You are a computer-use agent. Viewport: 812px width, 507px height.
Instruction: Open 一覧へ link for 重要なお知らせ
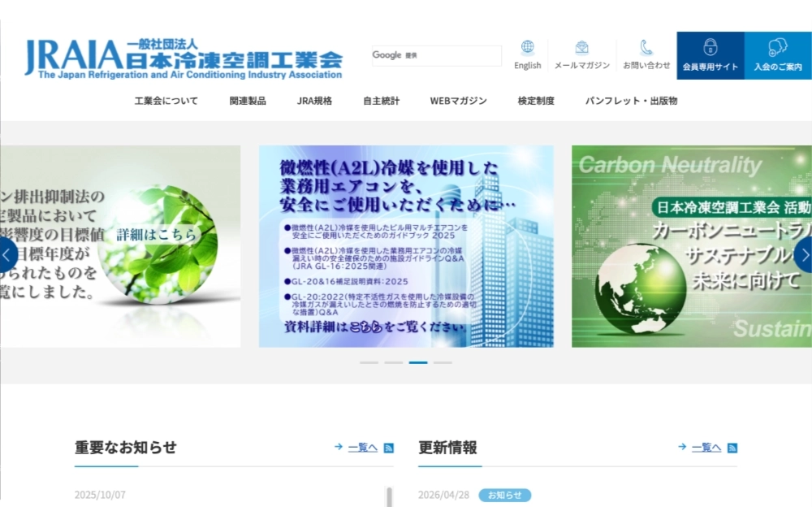(362, 448)
